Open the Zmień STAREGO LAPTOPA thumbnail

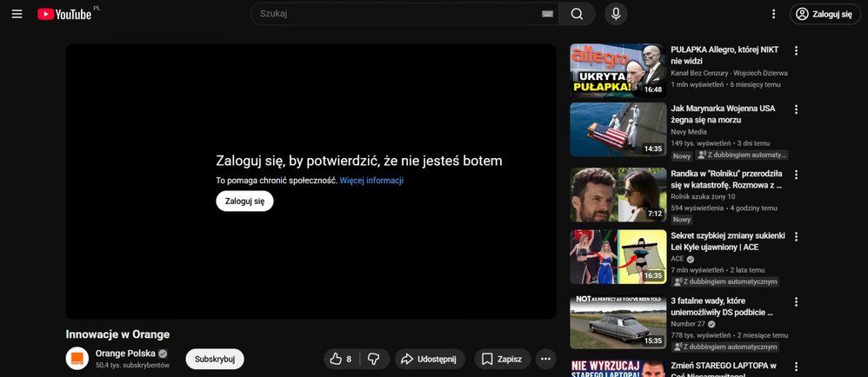pos(618,368)
